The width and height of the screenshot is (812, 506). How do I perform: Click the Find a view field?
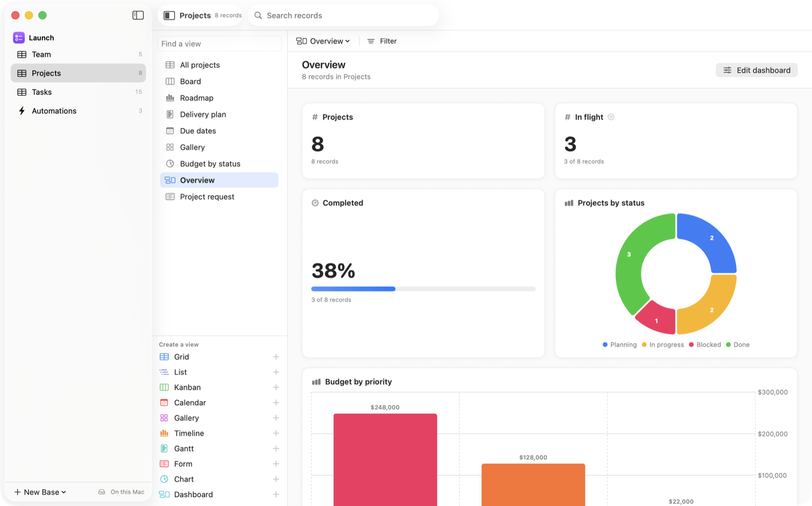click(219, 44)
